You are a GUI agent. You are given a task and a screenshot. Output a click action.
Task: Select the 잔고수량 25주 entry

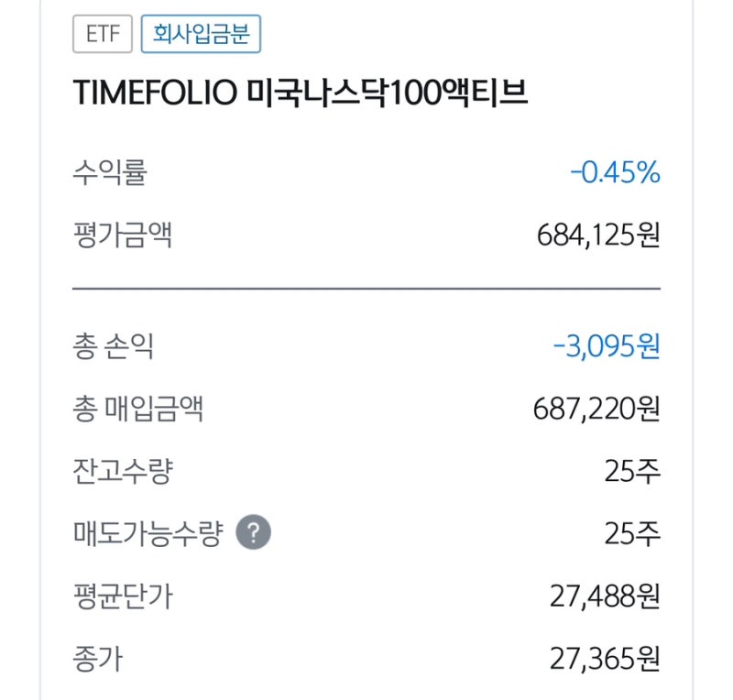point(366,471)
